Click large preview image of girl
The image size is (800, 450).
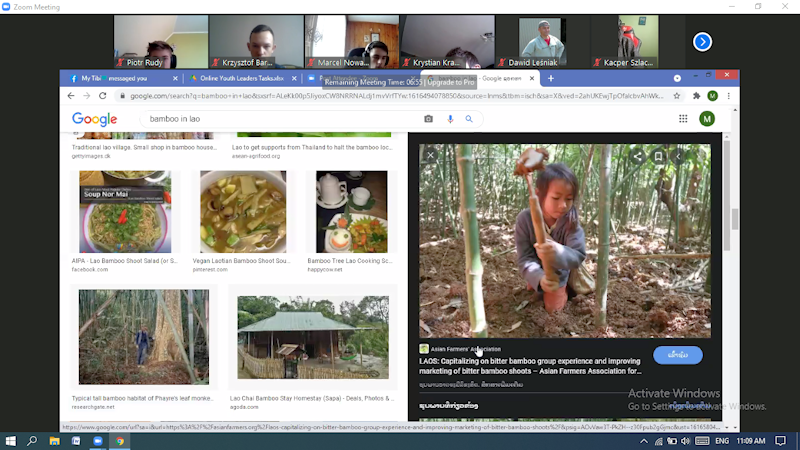coord(565,241)
